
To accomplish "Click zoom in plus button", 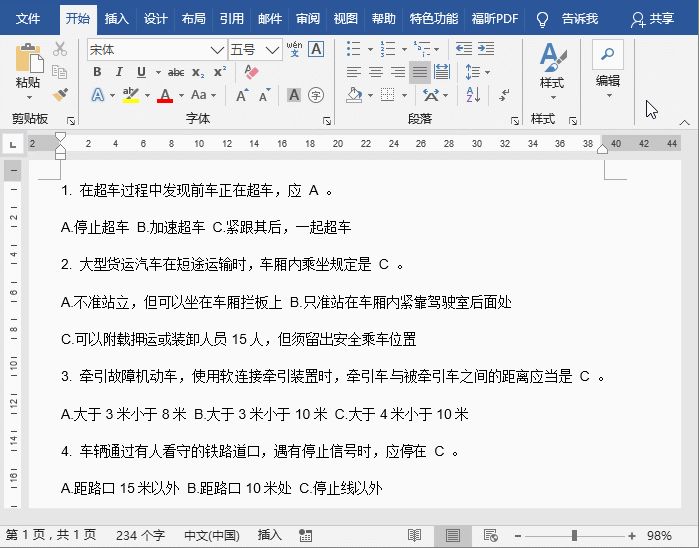I will click(632, 536).
